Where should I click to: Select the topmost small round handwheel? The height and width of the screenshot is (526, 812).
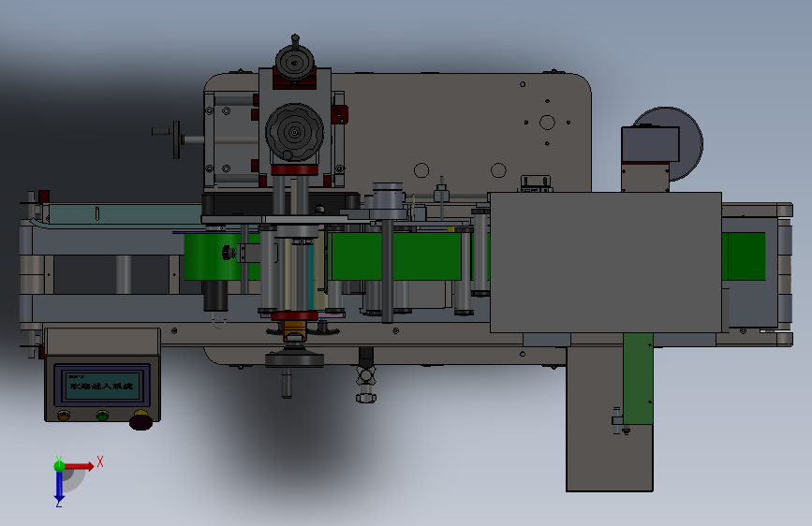(x=295, y=62)
